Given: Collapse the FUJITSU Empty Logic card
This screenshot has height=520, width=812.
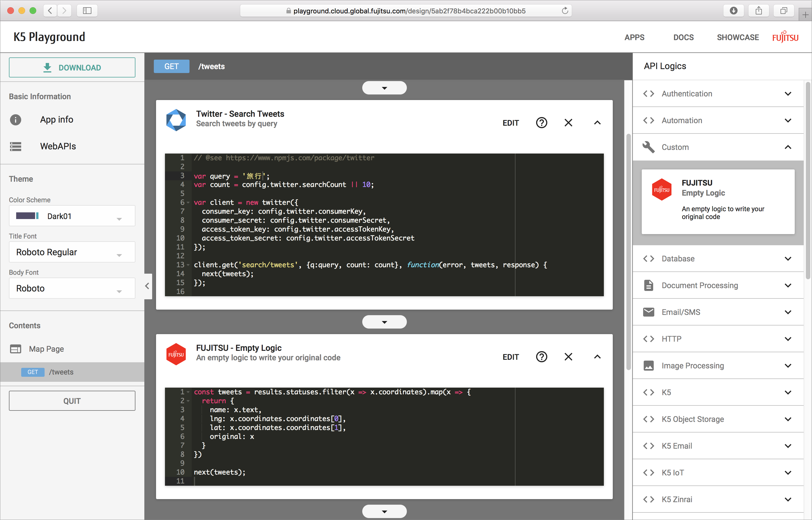Looking at the screenshot, I should pos(597,357).
